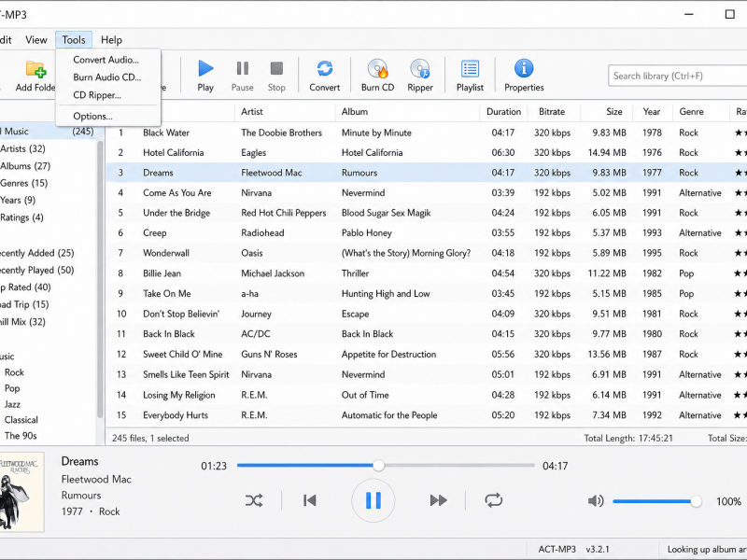Open Options... from Tools menu

pyautogui.click(x=92, y=116)
